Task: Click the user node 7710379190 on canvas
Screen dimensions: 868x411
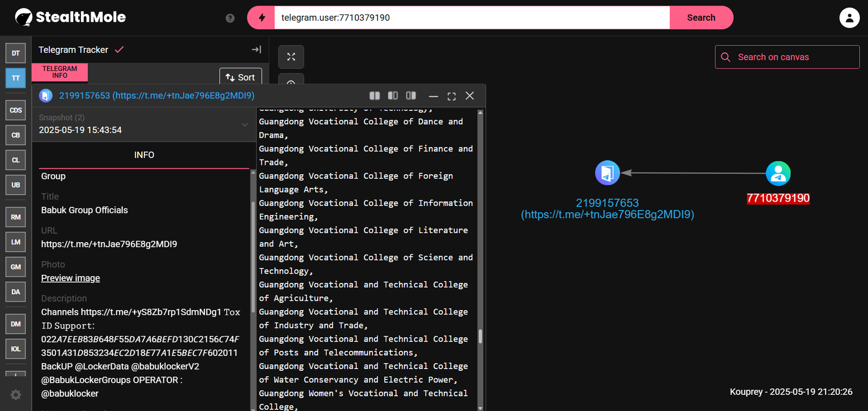Action: coord(778,174)
